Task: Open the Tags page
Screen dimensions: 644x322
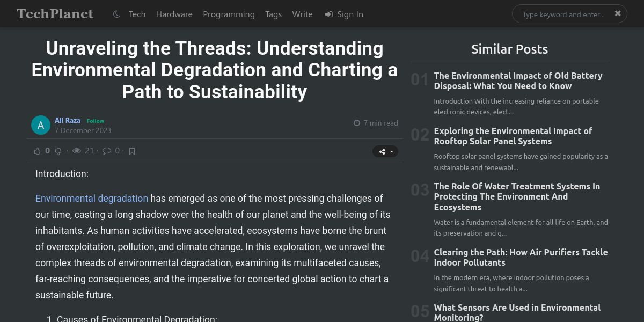Action: [273, 14]
